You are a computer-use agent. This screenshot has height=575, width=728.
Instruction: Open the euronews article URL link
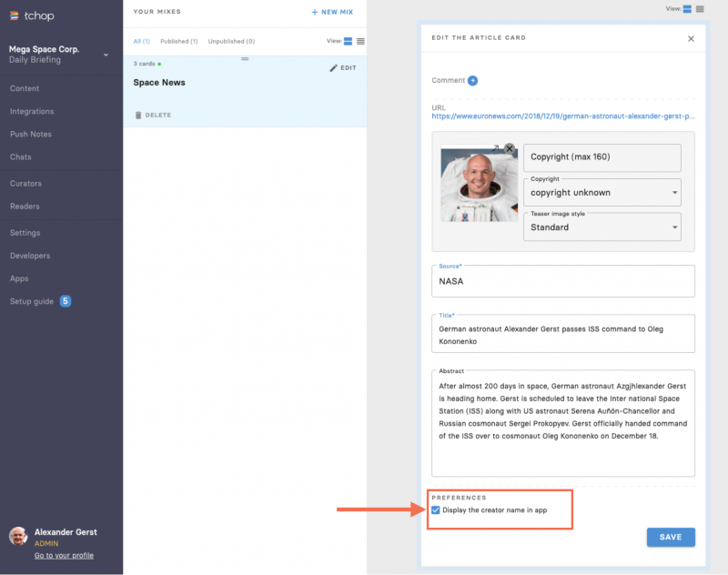[x=562, y=116]
